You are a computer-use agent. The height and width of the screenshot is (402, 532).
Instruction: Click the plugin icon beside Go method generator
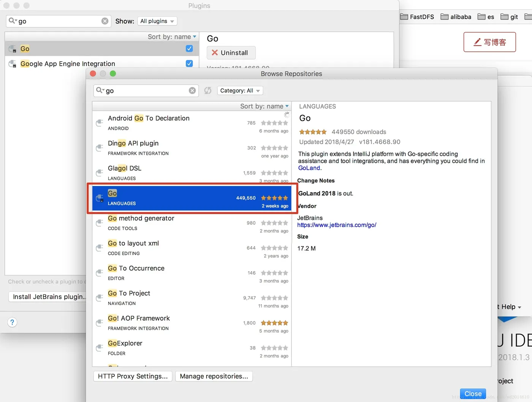point(100,223)
